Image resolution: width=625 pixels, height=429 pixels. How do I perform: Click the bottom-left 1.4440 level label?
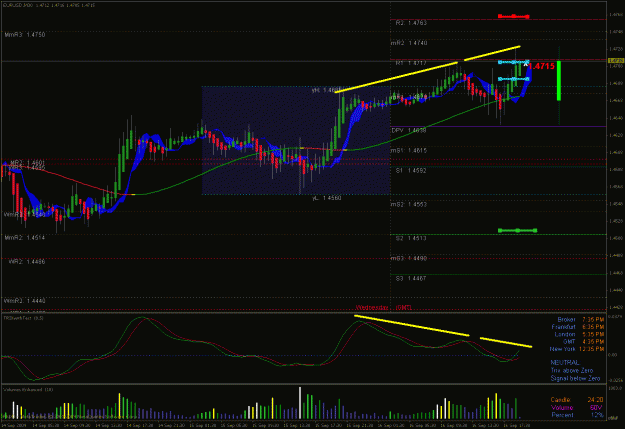25,301
